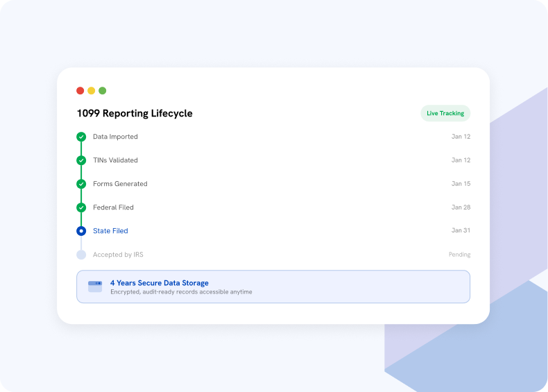Click the green checkmark beside Forms Generated
The height and width of the screenshot is (392, 548).
[81, 184]
